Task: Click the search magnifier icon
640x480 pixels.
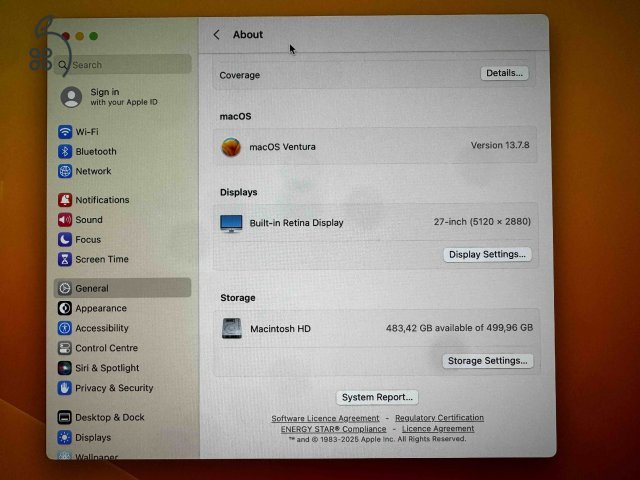Action: pyautogui.click(x=62, y=65)
